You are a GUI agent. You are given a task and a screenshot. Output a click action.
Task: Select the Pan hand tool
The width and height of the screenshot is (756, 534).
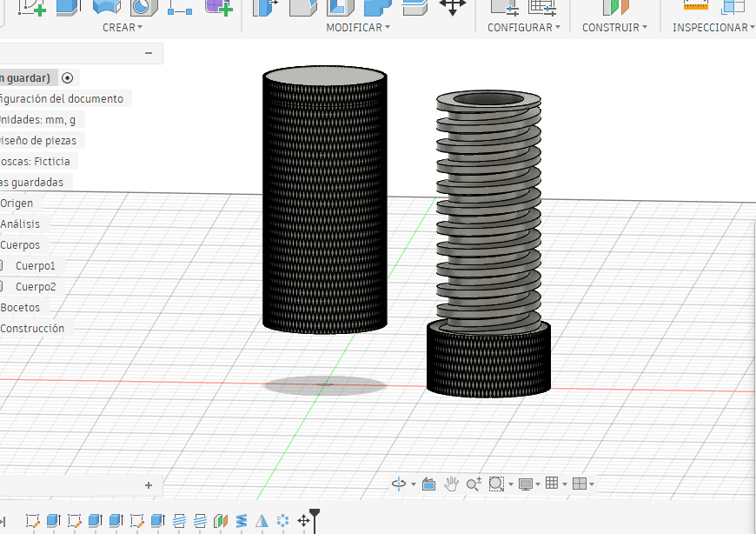tap(452, 484)
